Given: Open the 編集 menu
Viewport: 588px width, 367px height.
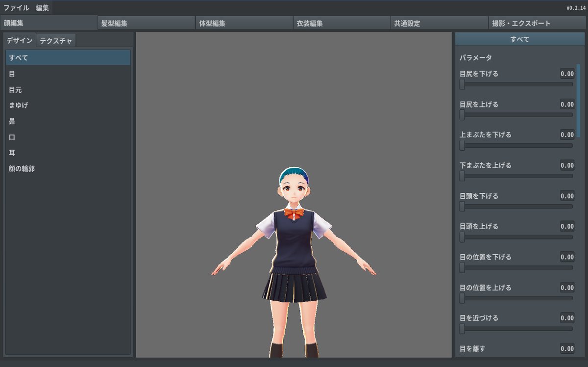Looking at the screenshot, I should pyautogui.click(x=42, y=8).
